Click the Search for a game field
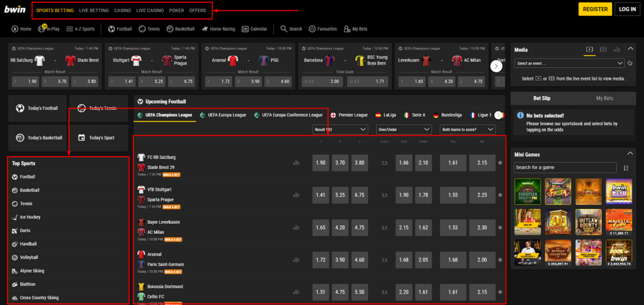 click(x=566, y=168)
